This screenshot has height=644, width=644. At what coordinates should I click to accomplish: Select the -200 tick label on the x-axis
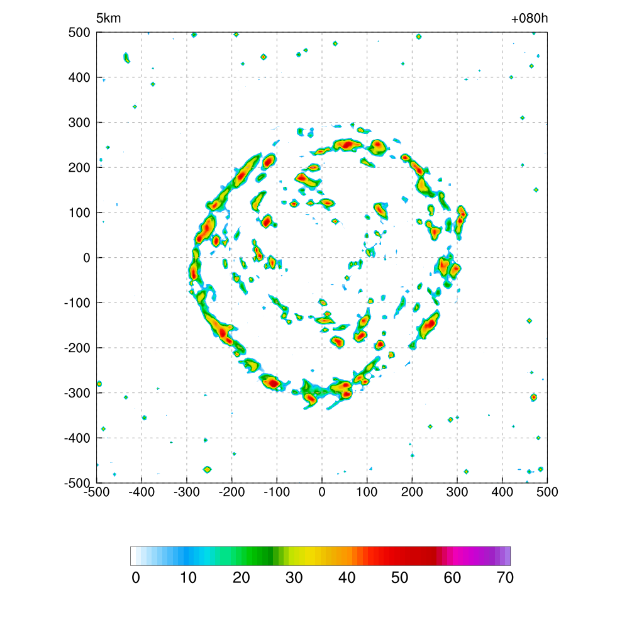pyautogui.click(x=231, y=492)
